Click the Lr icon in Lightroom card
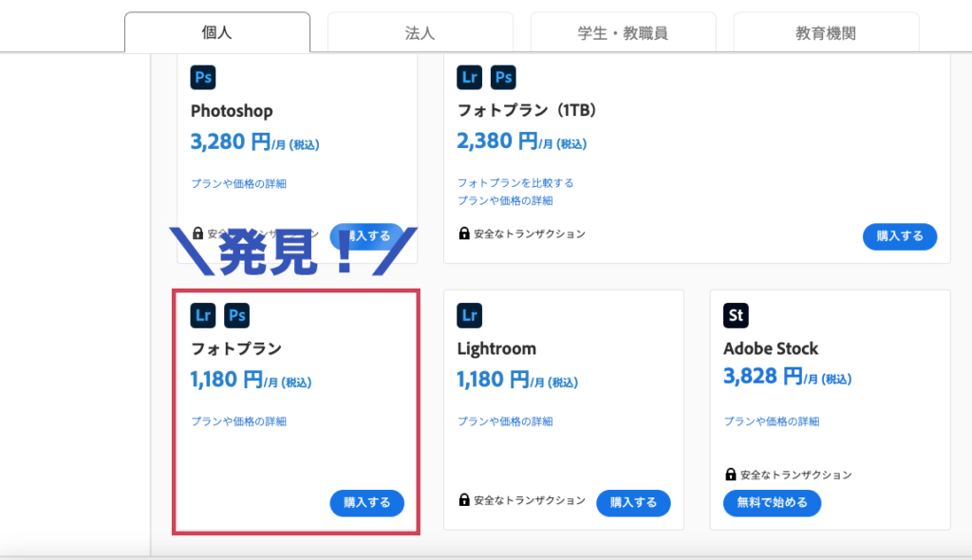 [x=469, y=315]
